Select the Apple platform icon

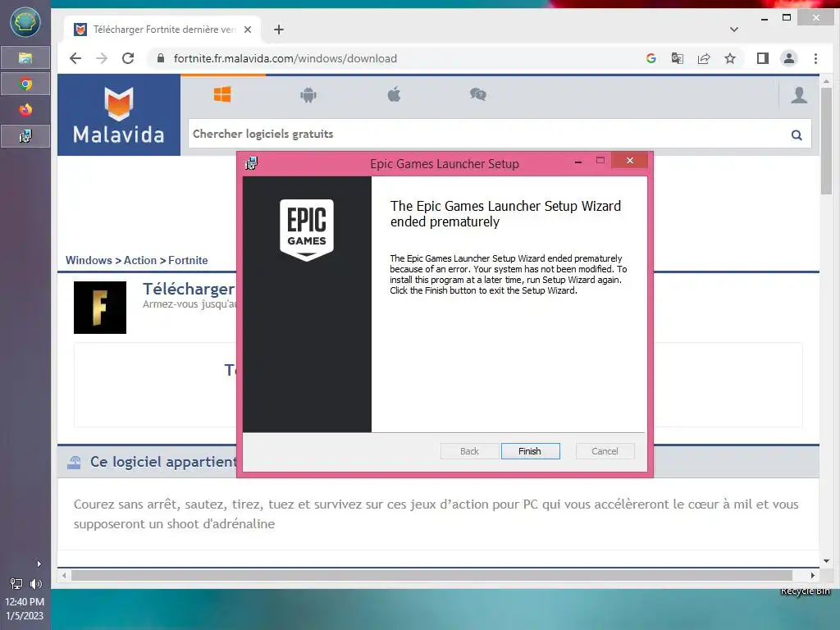(394, 95)
